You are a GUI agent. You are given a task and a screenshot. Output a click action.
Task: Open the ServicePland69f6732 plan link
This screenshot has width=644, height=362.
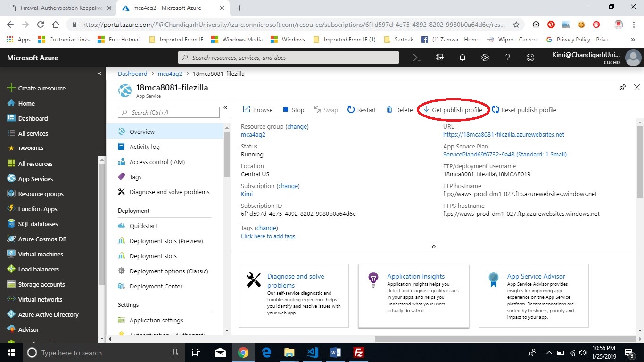click(505, 154)
